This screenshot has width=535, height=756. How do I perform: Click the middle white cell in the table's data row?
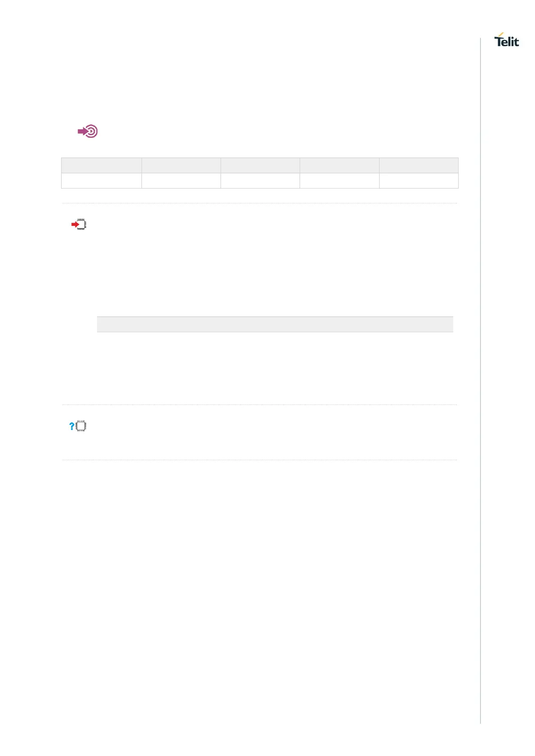click(x=260, y=180)
